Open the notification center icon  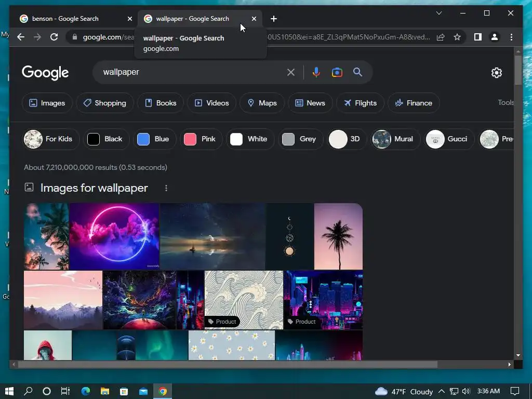click(x=515, y=391)
